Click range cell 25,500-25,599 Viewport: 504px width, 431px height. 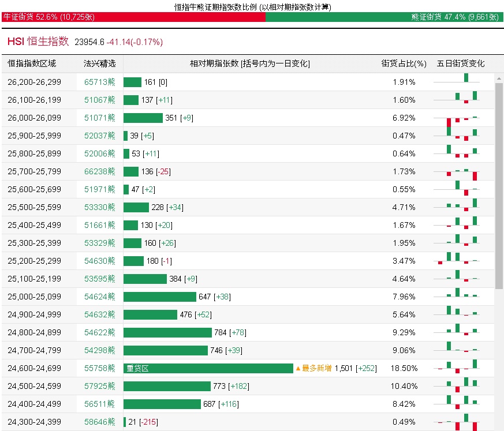click(35, 208)
